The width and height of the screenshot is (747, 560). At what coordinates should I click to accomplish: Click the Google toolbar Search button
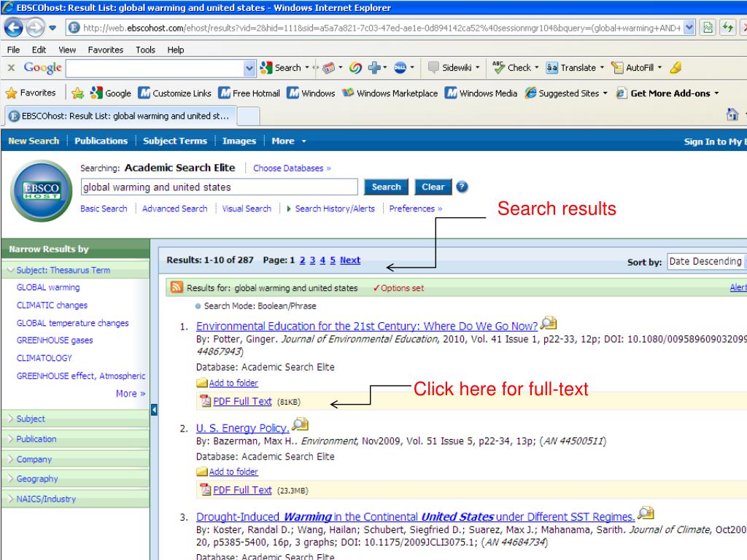[x=281, y=68]
